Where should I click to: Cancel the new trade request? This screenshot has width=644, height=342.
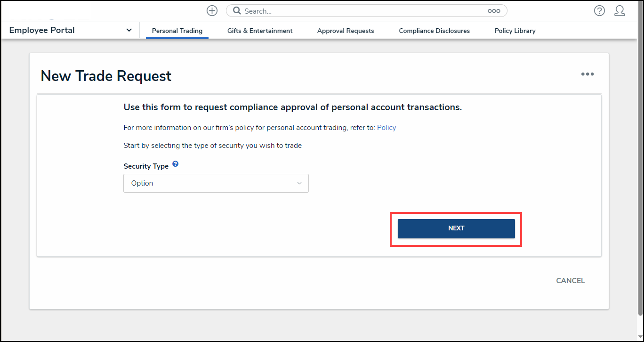570,280
